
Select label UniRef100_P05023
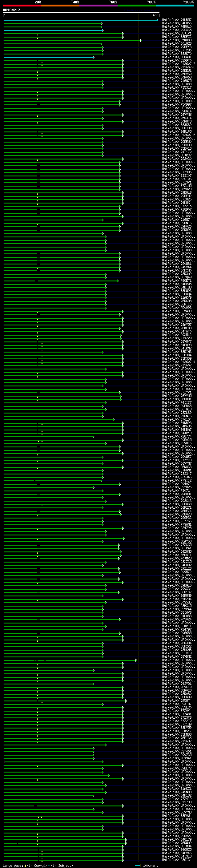177,189
